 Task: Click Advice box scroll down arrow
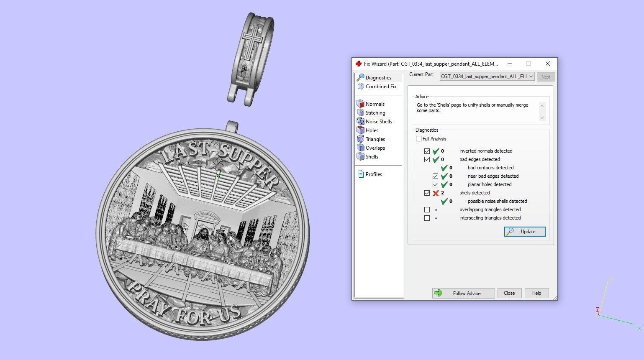pyautogui.click(x=542, y=118)
